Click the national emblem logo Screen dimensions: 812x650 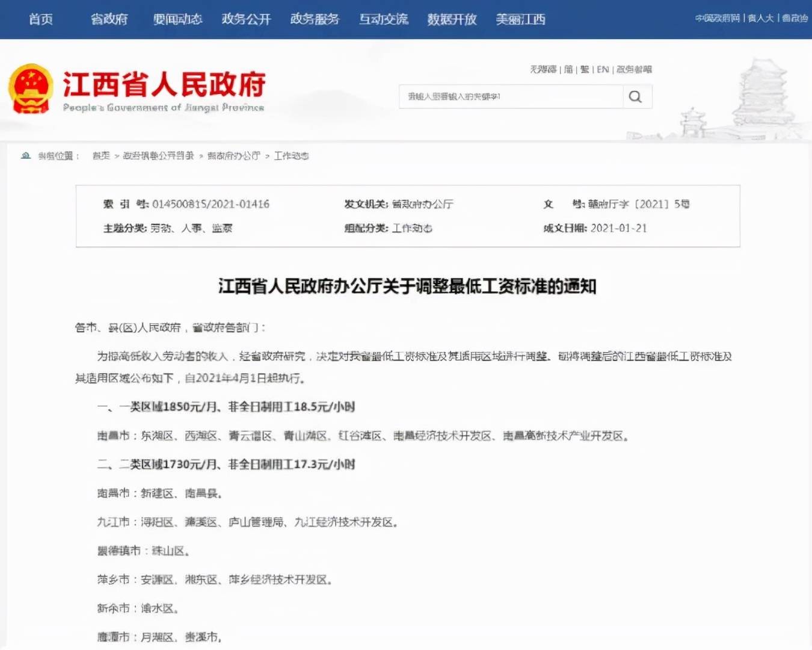(x=31, y=89)
